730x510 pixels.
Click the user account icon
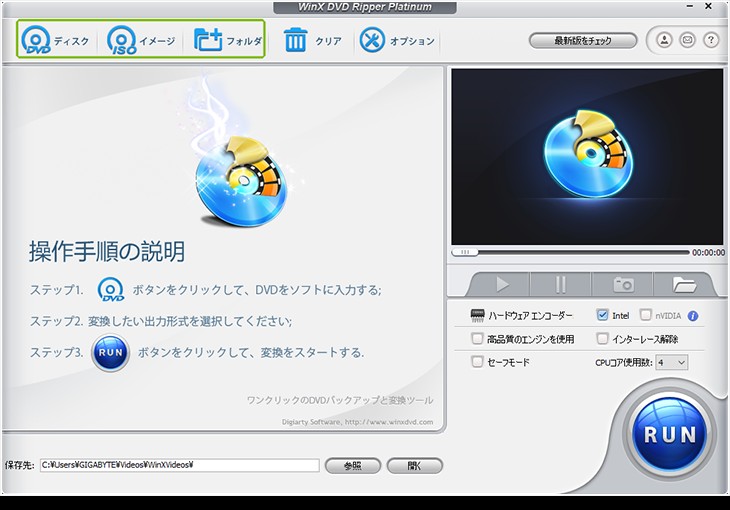pyautogui.click(x=664, y=40)
